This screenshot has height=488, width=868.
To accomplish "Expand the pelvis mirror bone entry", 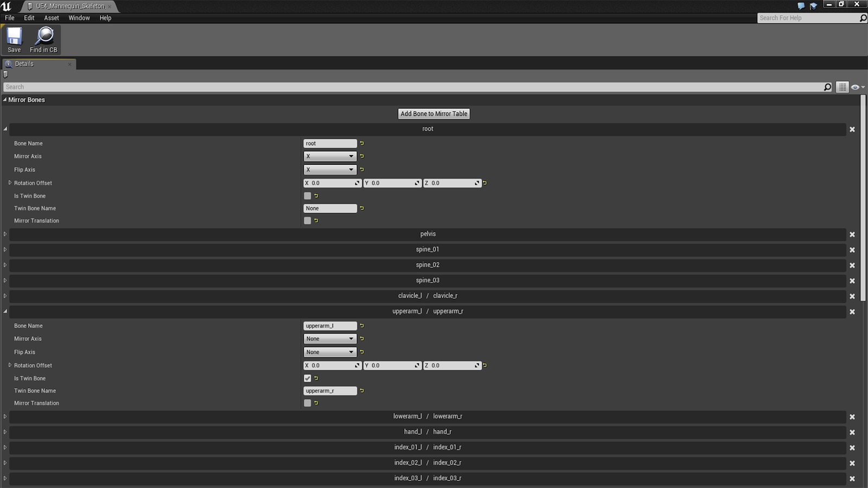I will pyautogui.click(x=5, y=234).
